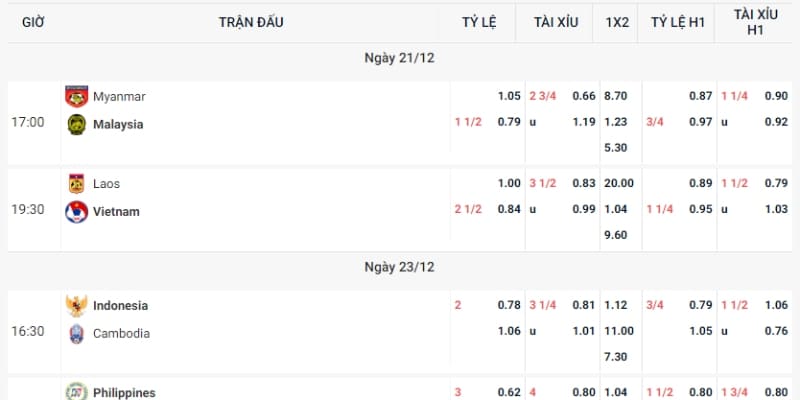Image resolution: width=800 pixels, height=400 pixels.
Task: Click the Indonesia Garuda crest icon
Action: click(77, 306)
